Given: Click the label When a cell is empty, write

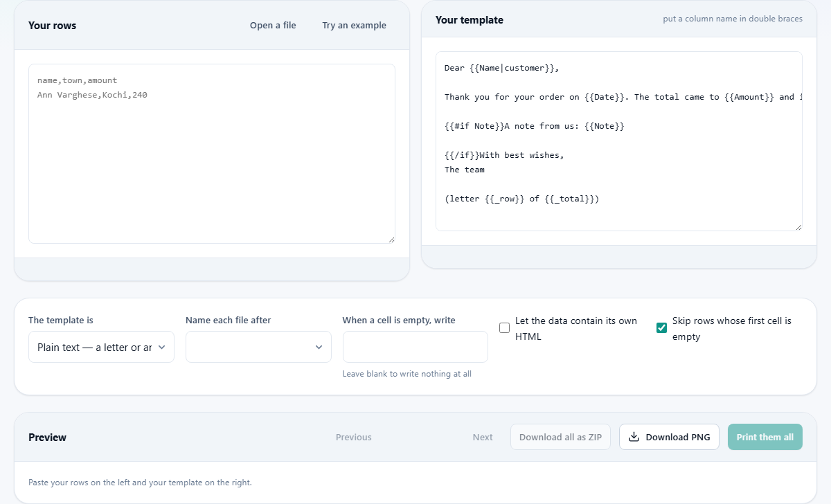Looking at the screenshot, I should (399, 321).
